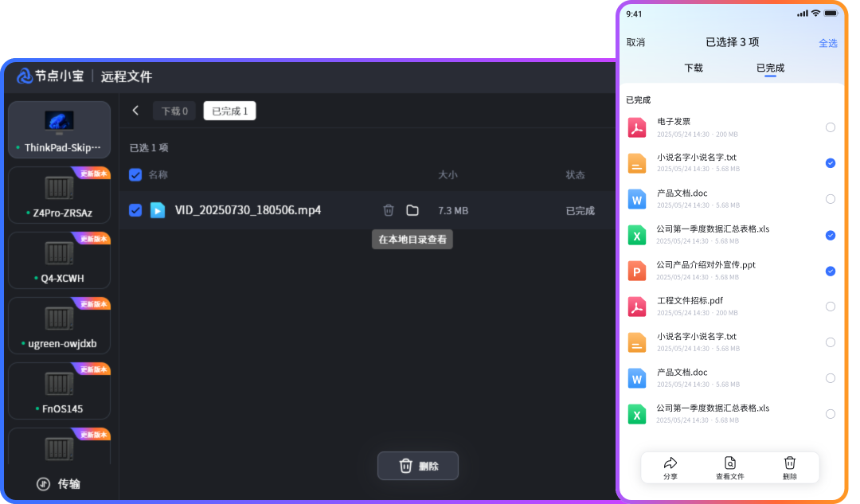Open the folder icon to view file locally
Screen dimensions: 860x504
412,210
